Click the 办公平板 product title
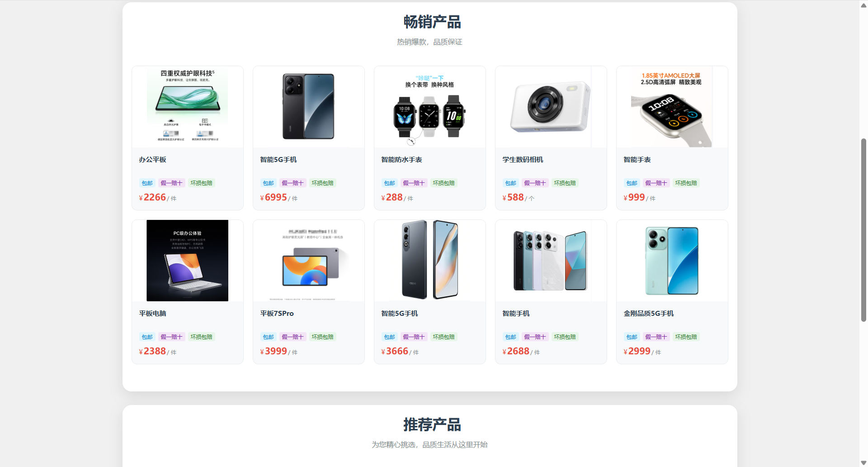 [153, 160]
